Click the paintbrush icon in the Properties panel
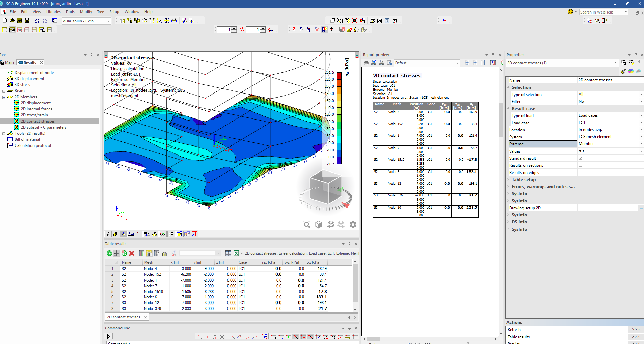The width and height of the screenshot is (644, 344). [x=623, y=71]
